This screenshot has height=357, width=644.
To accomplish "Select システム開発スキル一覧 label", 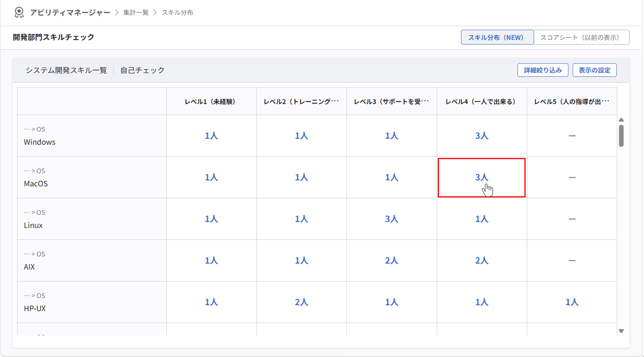I will pyautogui.click(x=66, y=70).
